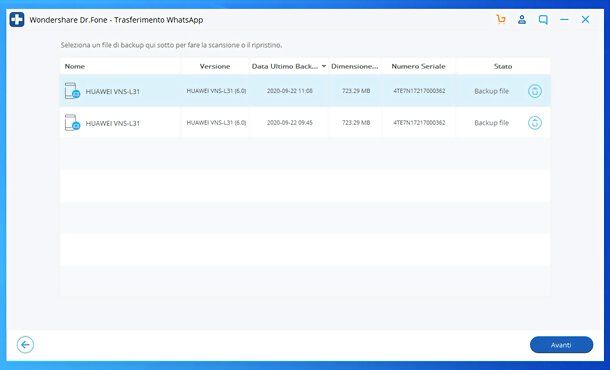Close the Dr.Fone window

coord(585,19)
